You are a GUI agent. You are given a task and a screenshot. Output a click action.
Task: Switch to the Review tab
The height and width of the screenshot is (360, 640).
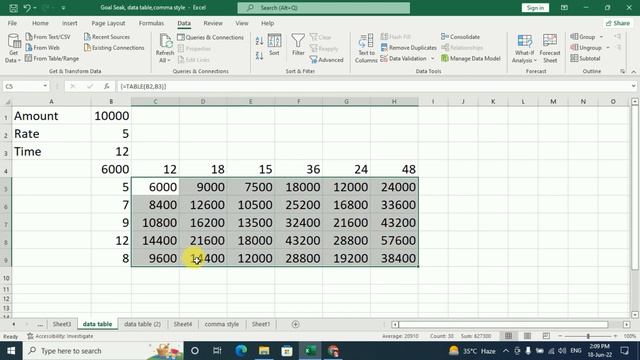[213, 23]
